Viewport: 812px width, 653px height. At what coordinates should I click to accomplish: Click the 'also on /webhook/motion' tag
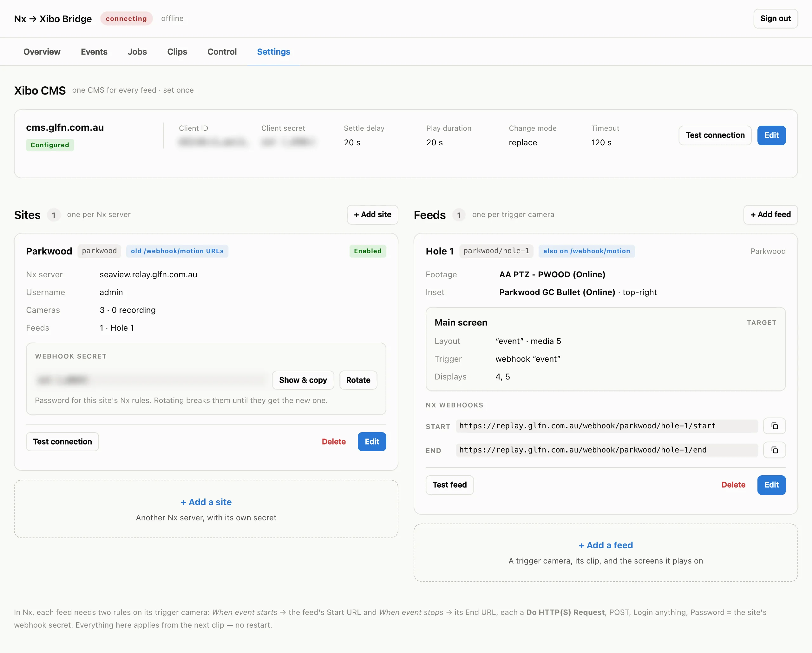[x=586, y=251]
